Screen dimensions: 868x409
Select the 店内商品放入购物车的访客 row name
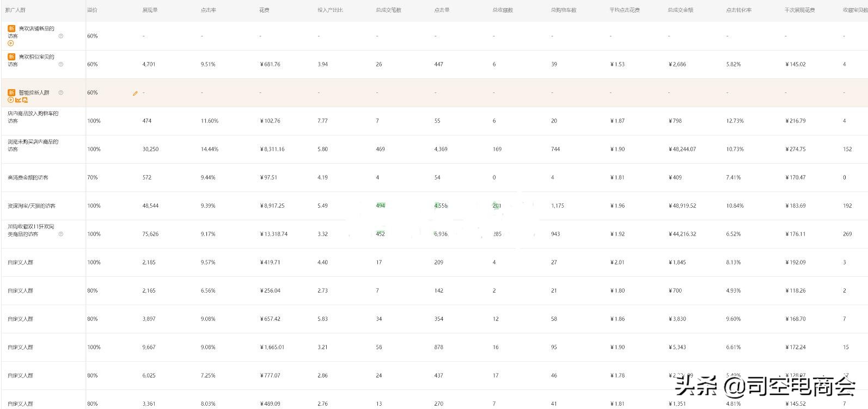33,117
